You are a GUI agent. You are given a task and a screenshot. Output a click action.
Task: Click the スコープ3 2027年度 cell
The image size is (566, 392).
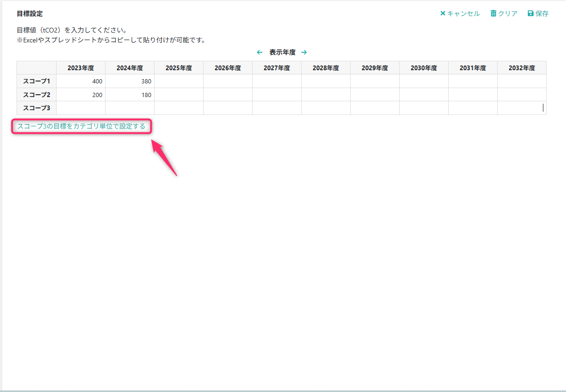[x=277, y=108]
